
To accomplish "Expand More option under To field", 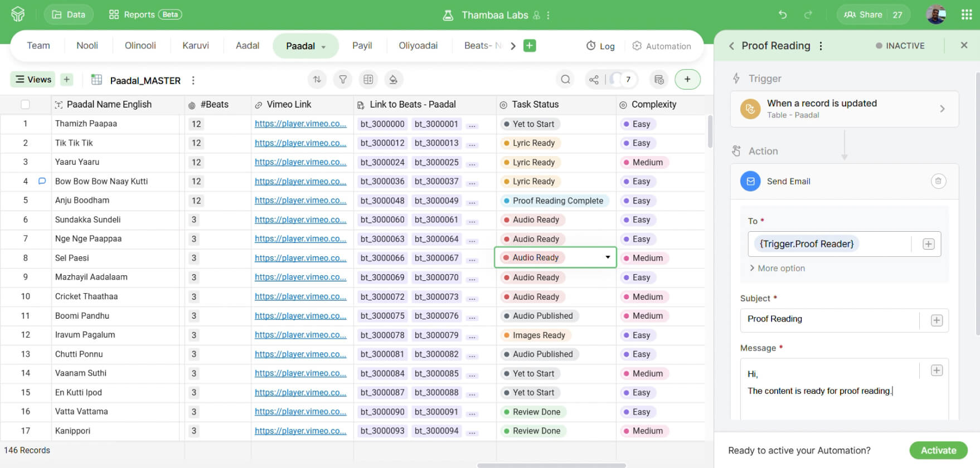I will tap(777, 268).
